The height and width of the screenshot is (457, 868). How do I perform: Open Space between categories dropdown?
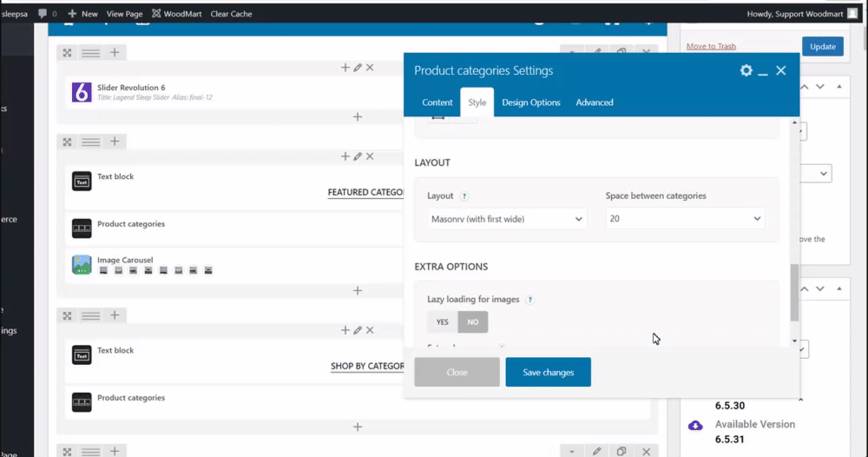[686, 218]
